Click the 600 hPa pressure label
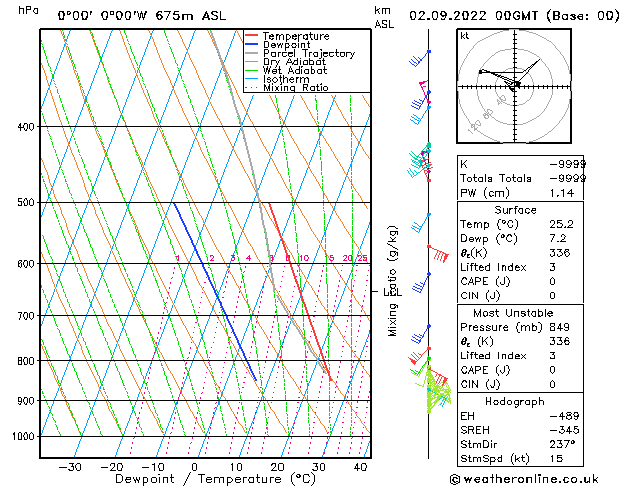Screen dimensions: 629x486 26,264
